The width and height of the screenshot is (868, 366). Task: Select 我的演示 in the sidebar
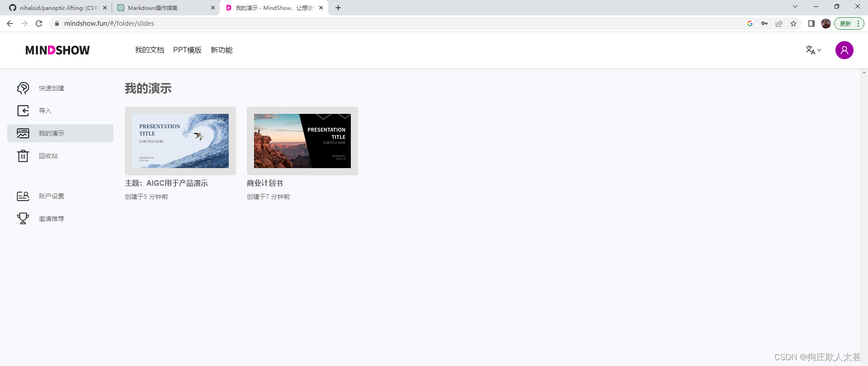(60, 133)
